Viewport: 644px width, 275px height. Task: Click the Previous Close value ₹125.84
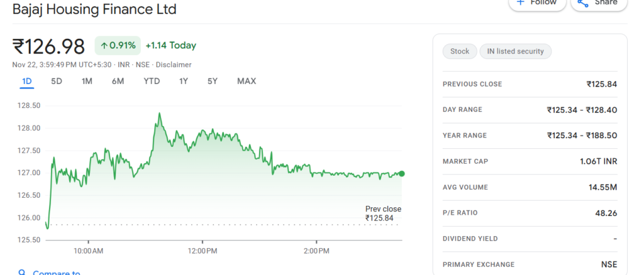602,84
